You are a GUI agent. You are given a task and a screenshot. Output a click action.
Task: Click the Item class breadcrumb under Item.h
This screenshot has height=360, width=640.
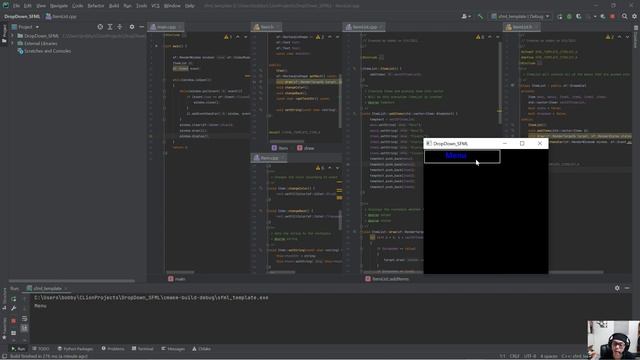(280, 148)
